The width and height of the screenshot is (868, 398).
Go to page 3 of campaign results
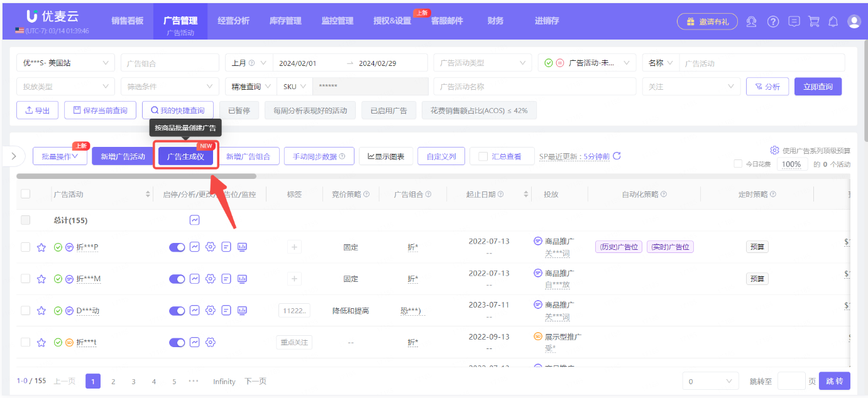pyautogui.click(x=133, y=381)
